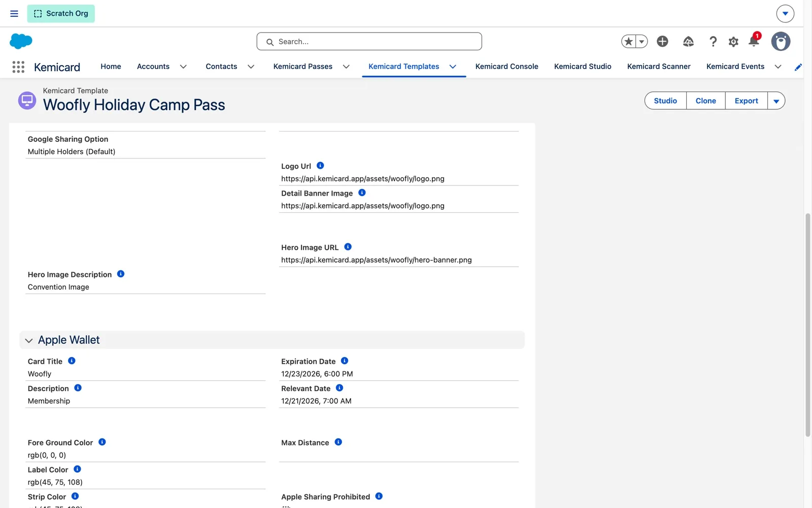This screenshot has height=508, width=812.
Task: Open the top-right circular dropdown arrow
Action: (785, 14)
